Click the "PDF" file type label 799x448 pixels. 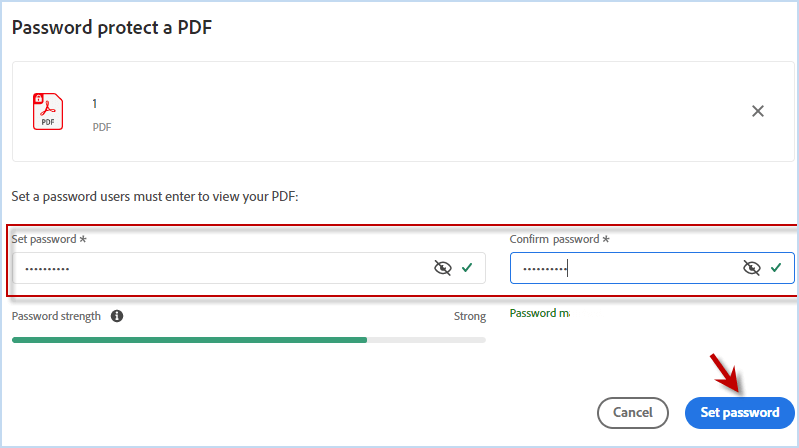pyautogui.click(x=102, y=127)
